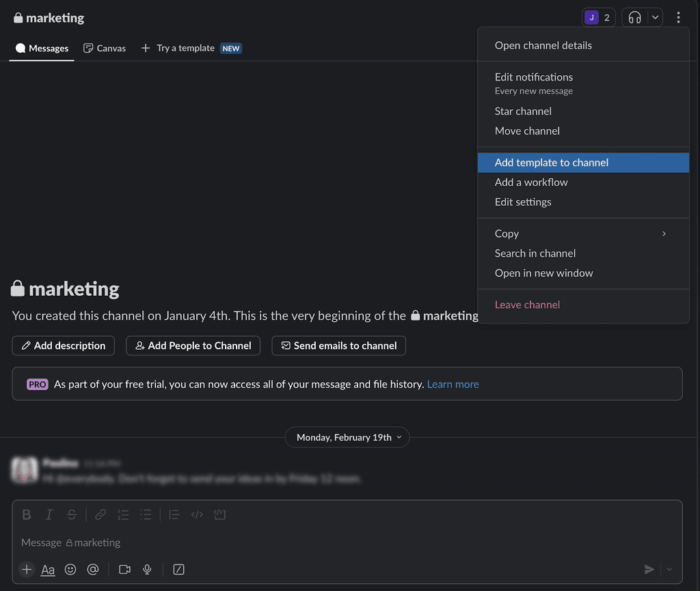Start a huddle with the headphones icon
This screenshot has height=591, width=700.
[x=636, y=17]
